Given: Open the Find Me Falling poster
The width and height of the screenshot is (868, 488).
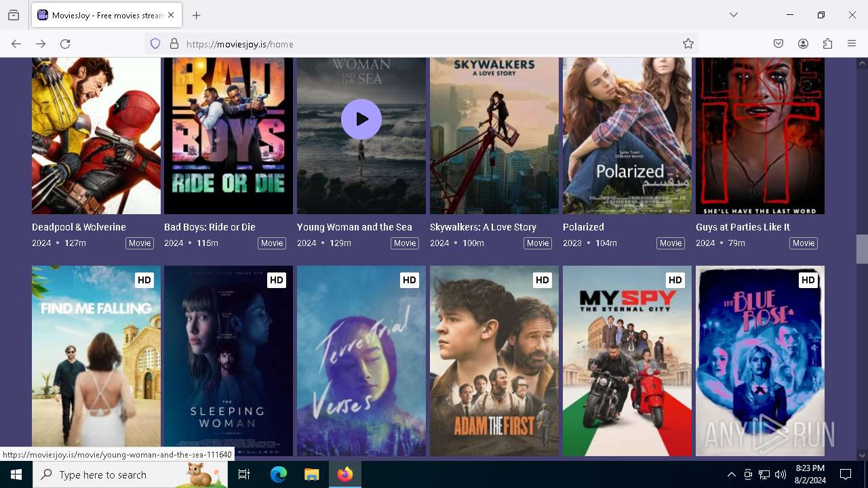Looking at the screenshot, I should [96, 361].
